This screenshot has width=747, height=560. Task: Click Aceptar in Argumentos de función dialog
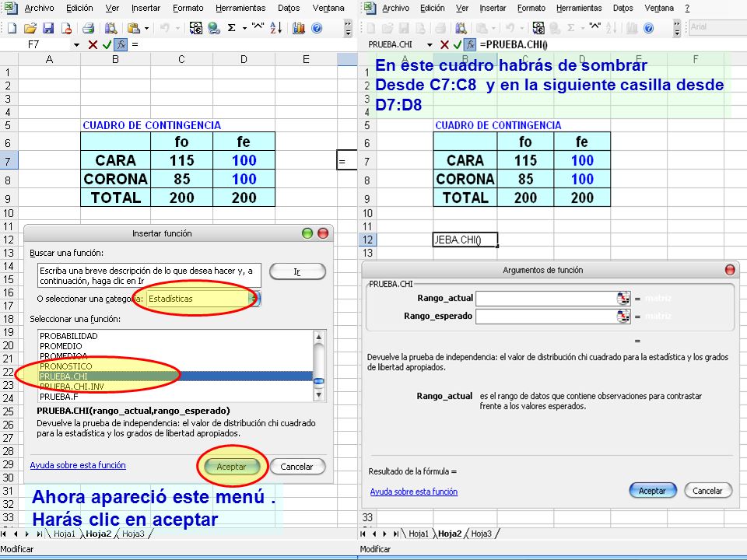click(653, 491)
